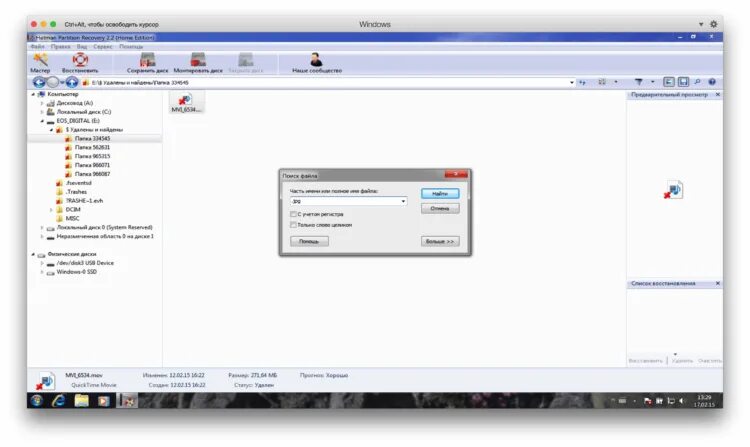Toggle the folder tree panel button

pos(669,82)
